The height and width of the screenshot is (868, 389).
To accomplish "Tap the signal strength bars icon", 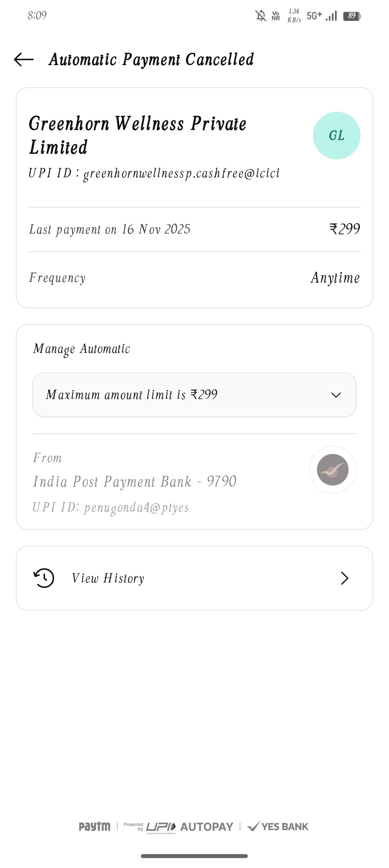I will 331,16.
